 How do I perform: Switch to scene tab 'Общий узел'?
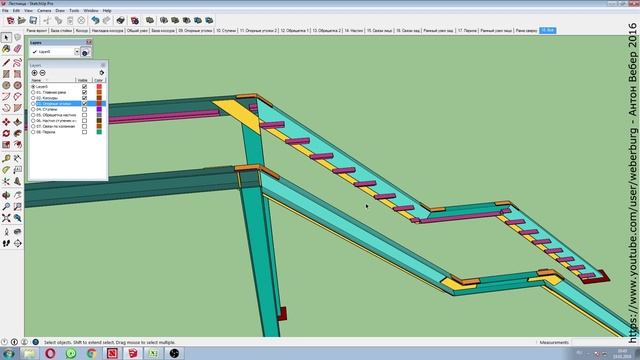click(x=137, y=31)
